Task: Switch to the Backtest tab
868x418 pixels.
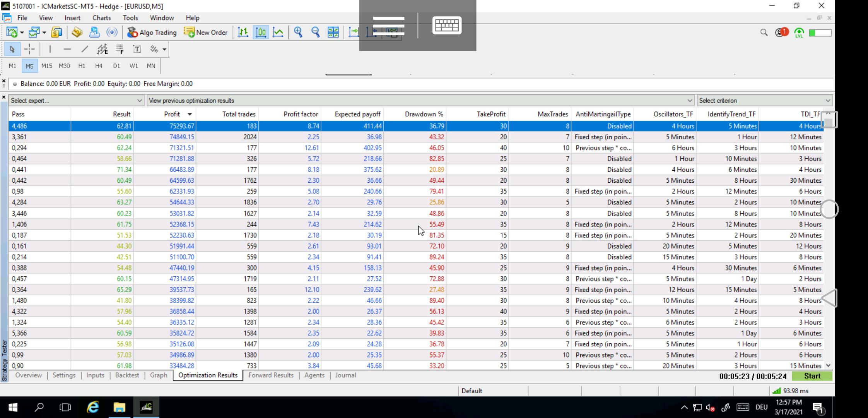Action: pos(127,375)
